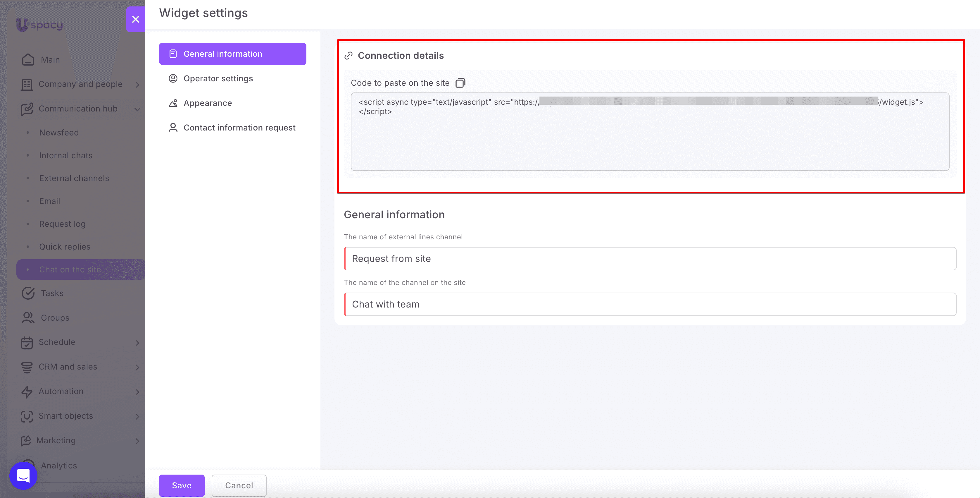The width and height of the screenshot is (980, 498).
Task: Click the Groups people icon
Action: click(x=28, y=318)
